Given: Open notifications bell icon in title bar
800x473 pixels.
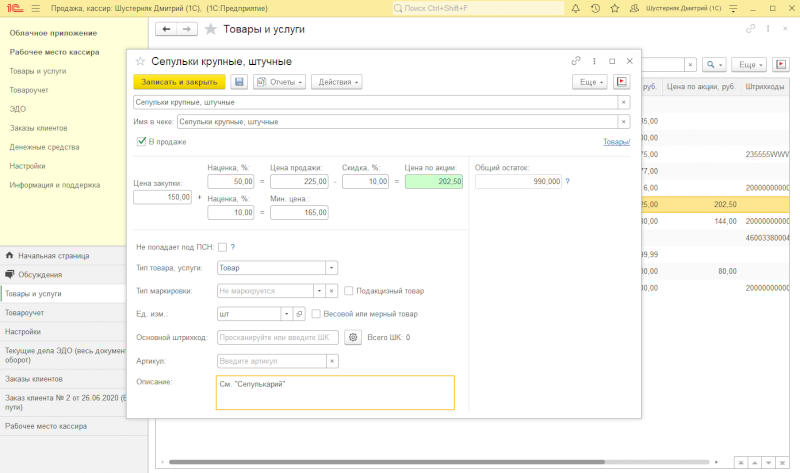Looking at the screenshot, I should (576, 8).
